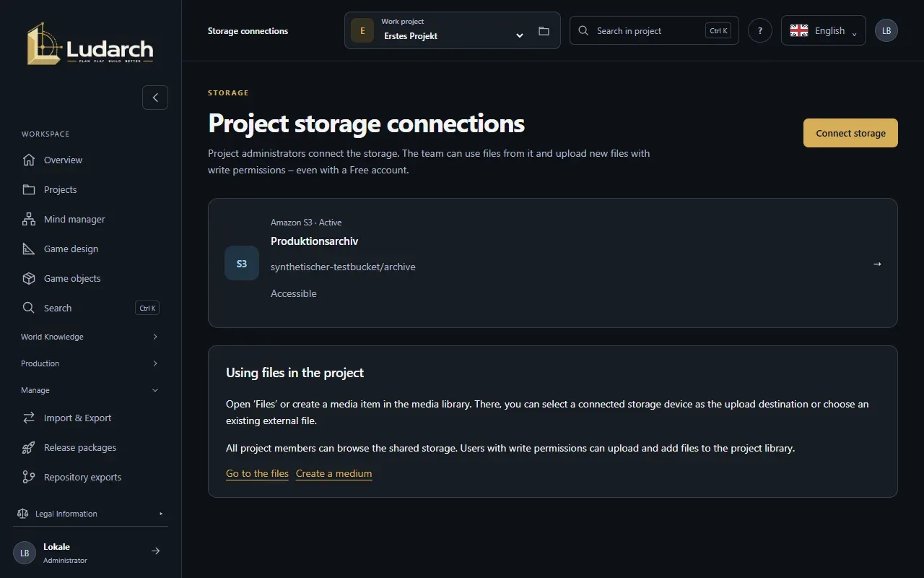Click the Game design ruler icon
Viewport: 924px width, 578px height.
point(29,249)
